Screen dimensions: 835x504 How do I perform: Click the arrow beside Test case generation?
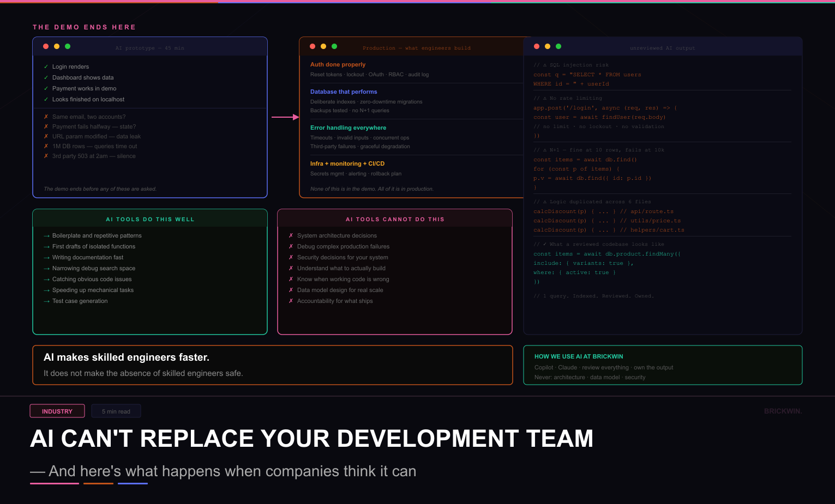click(46, 301)
